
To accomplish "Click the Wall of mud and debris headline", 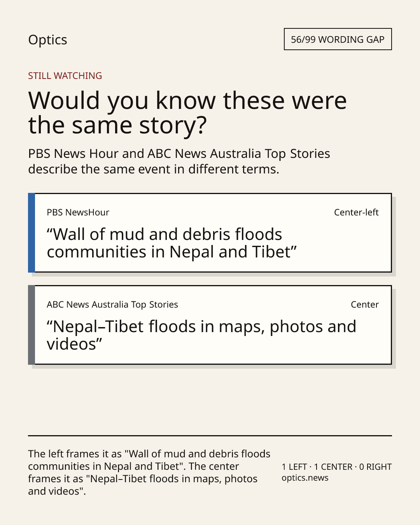I will tap(171, 243).
